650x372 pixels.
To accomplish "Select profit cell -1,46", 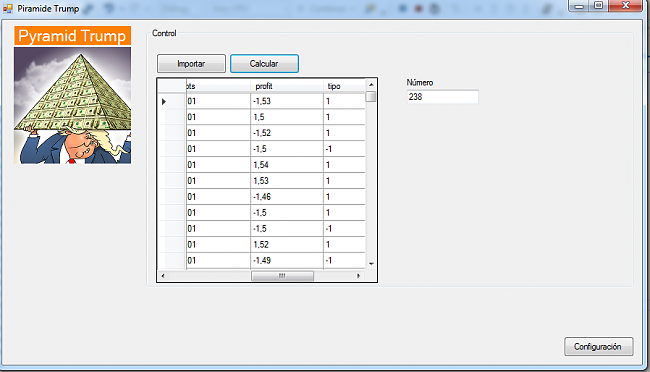I will pyautogui.click(x=287, y=197).
